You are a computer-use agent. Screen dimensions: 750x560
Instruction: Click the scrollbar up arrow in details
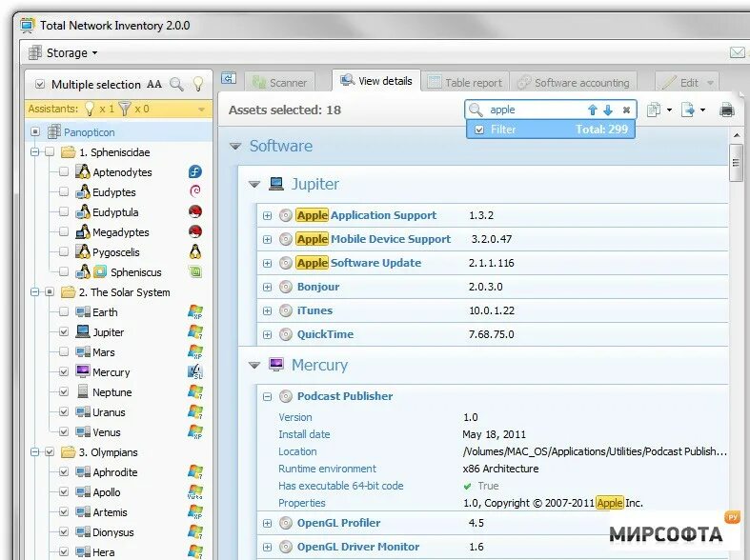pyautogui.click(x=736, y=135)
